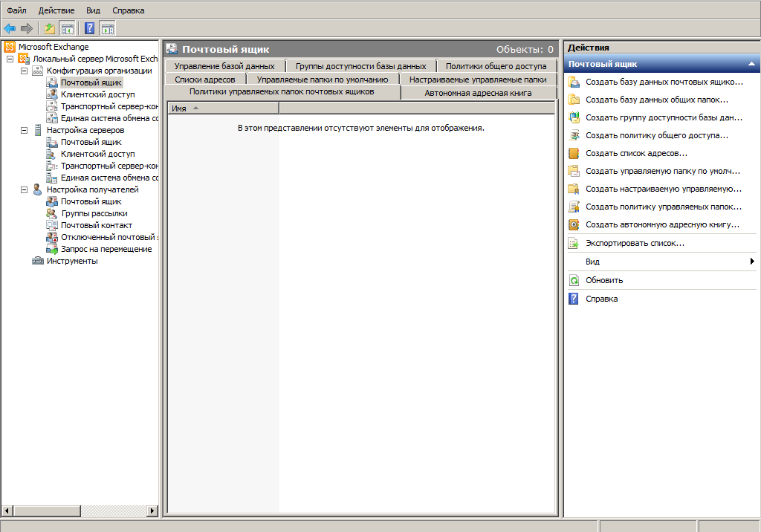Click Создать автономную адресную книгу link
Viewport: 761px width, 532px height.
pyautogui.click(x=662, y=224)
